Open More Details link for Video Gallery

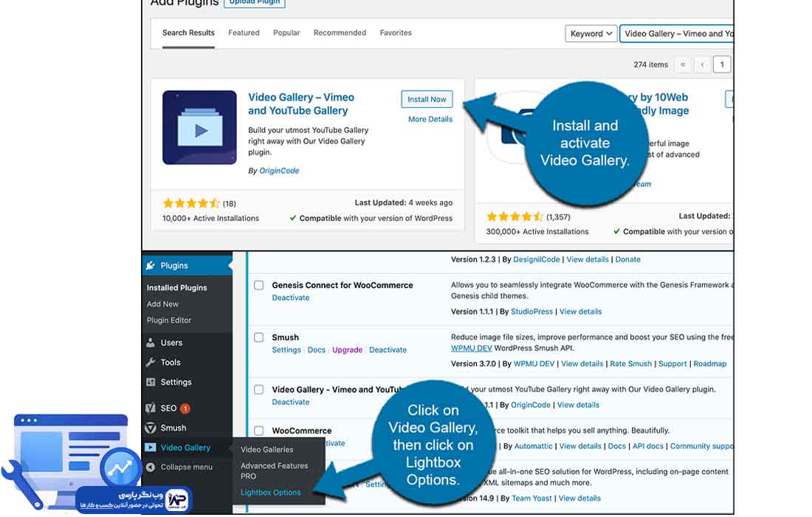click(430, 119)
